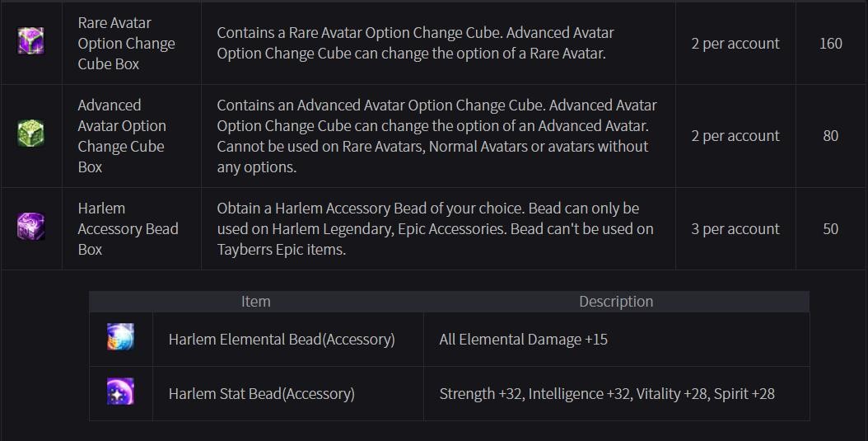
Task: Click the Harlem Accessory Bead Box icon
Action: 30,227
